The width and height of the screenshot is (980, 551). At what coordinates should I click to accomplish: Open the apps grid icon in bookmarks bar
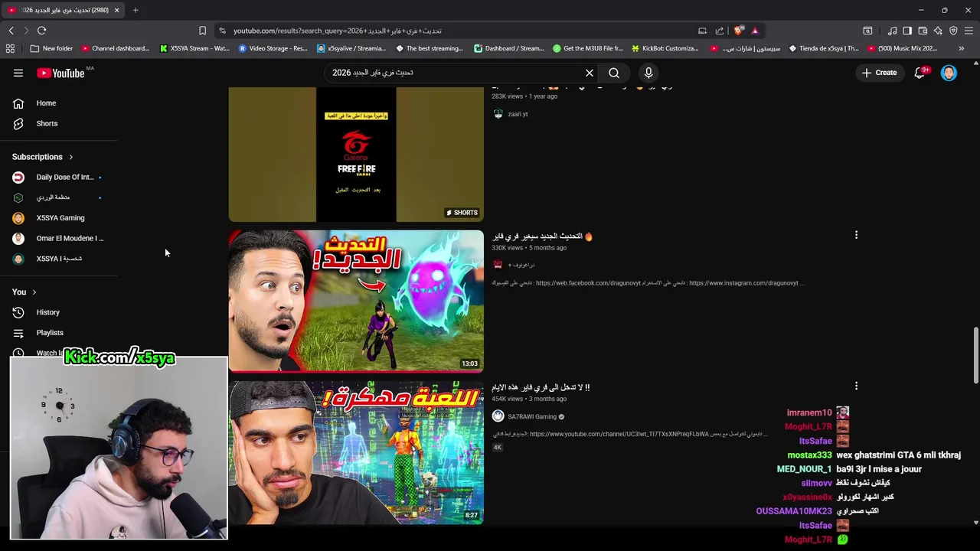[10, 48]
